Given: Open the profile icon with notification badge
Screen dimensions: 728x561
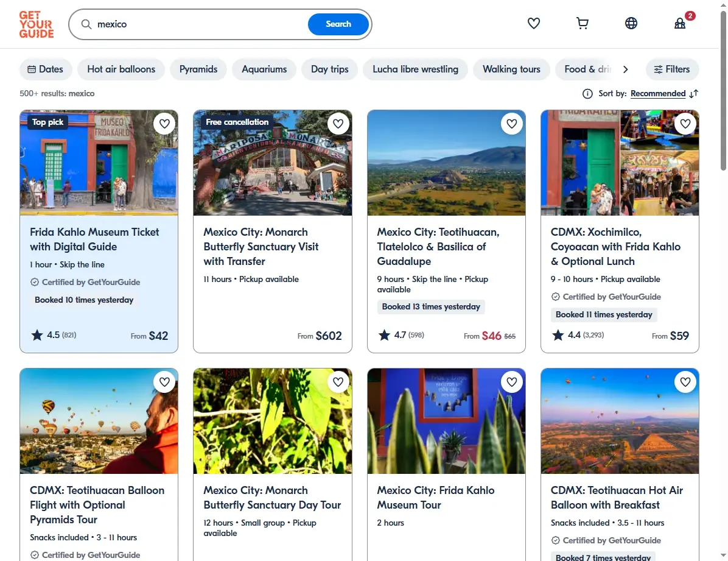Looking at the screenshot, I should click(680, 23).
